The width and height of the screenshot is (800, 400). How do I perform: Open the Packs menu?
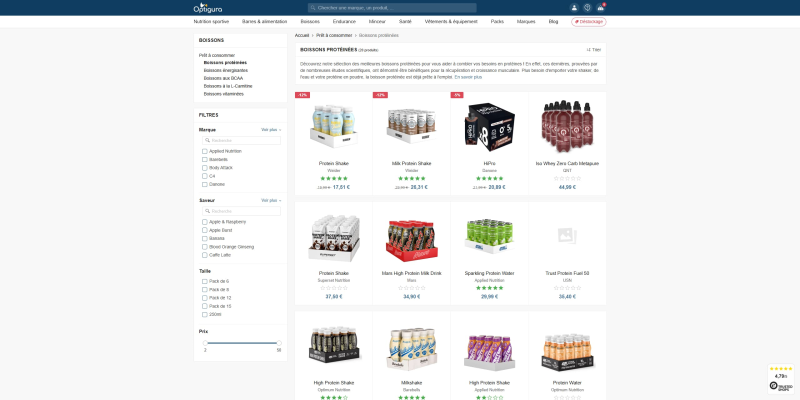click(x=497, y=22)
